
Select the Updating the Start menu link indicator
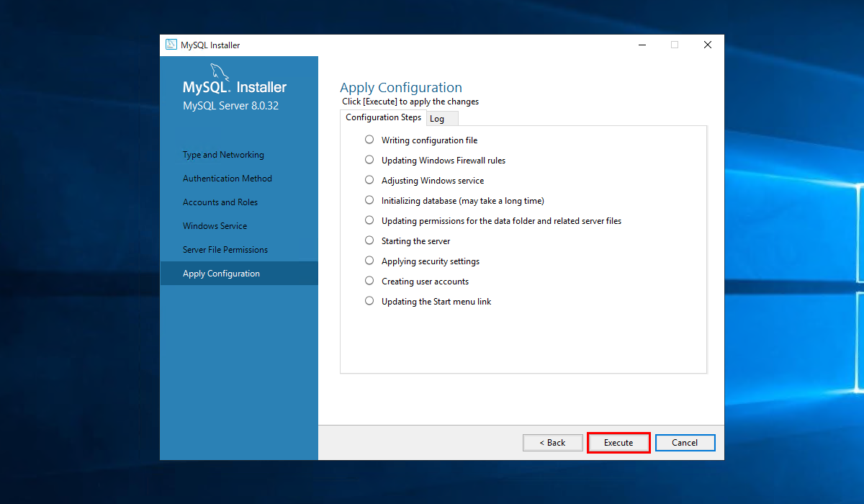point(369,301)
